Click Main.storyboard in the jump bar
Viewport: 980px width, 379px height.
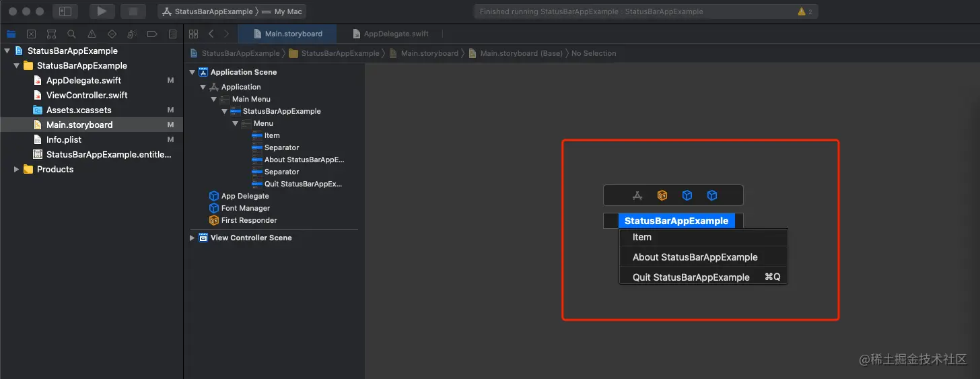point(423,53)
